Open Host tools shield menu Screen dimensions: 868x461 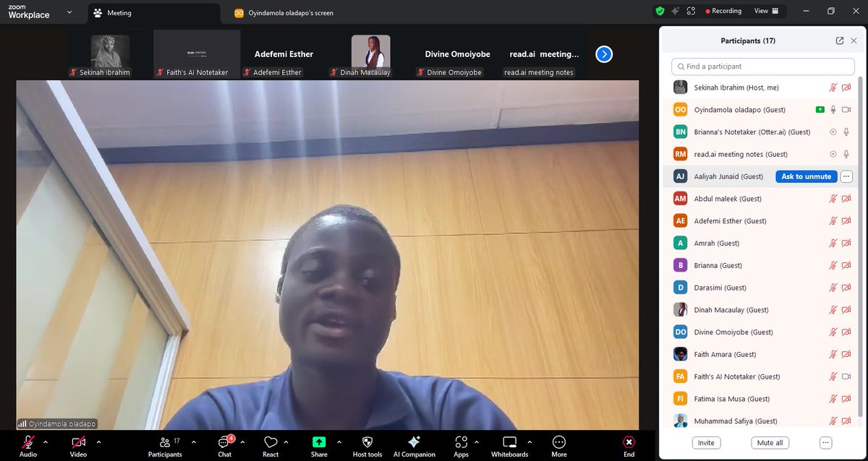point(367,445)
